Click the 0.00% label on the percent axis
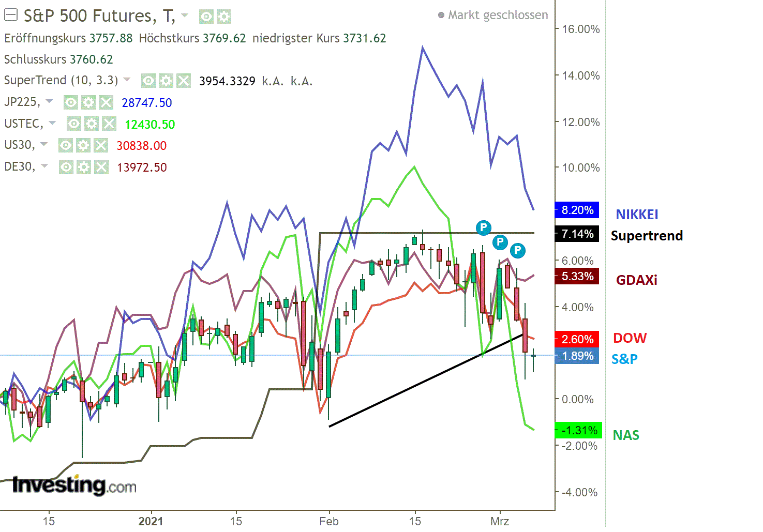The height and width of the screenshot is (532, 763). 578,400
